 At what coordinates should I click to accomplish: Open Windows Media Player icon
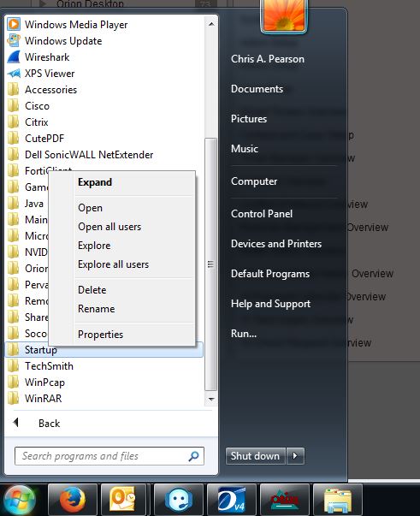(14, 24)
